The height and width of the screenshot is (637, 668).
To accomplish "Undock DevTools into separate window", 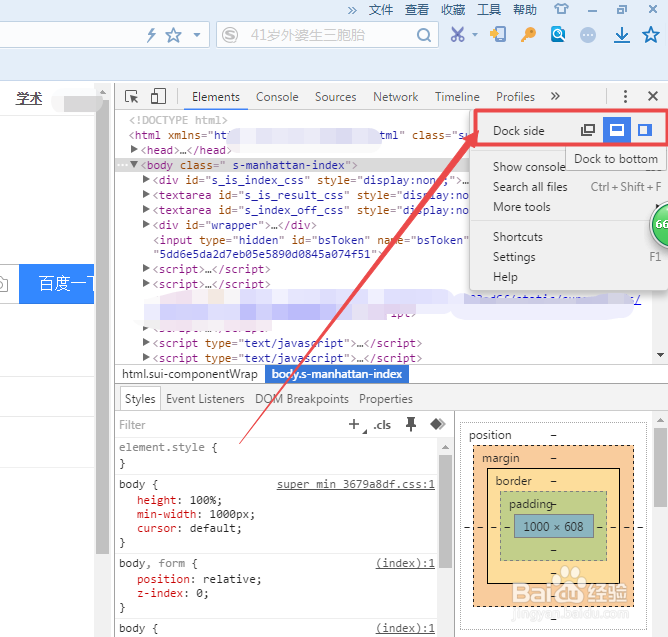I will (x=588, y=130).
